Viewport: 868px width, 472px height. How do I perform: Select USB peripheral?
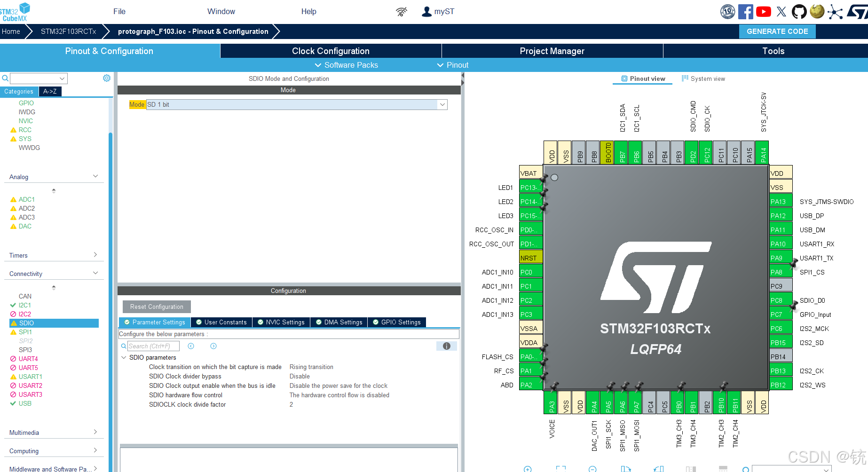(25, 403)
